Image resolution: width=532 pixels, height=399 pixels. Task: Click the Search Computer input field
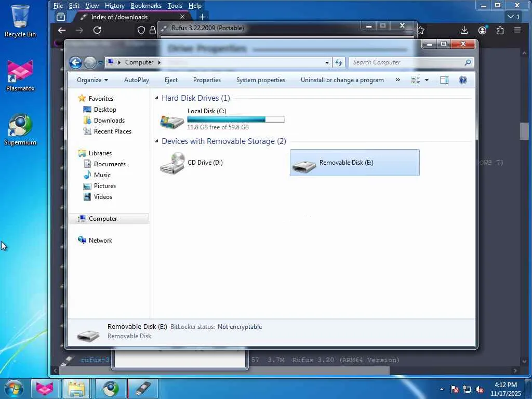pos(406,62)
